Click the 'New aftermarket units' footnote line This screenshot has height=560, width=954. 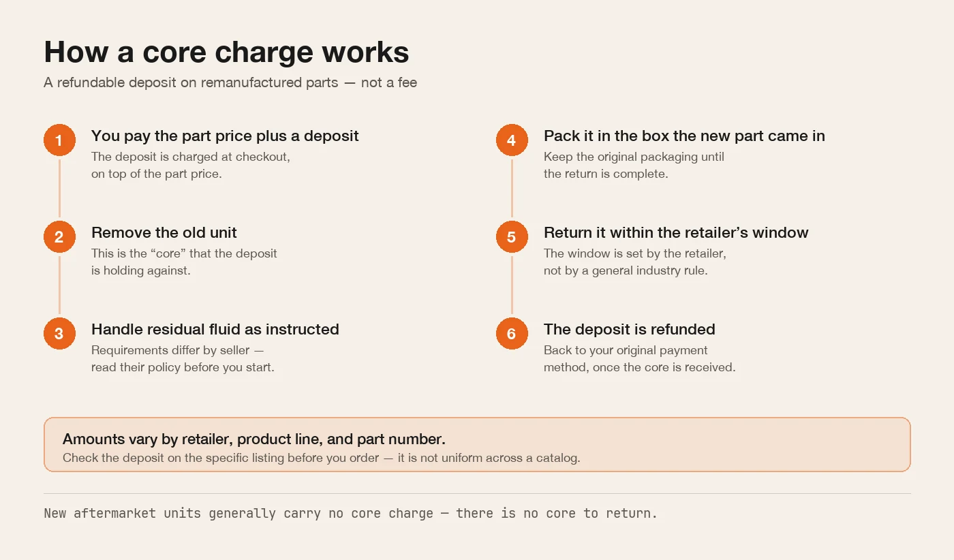tap(351, 513)
